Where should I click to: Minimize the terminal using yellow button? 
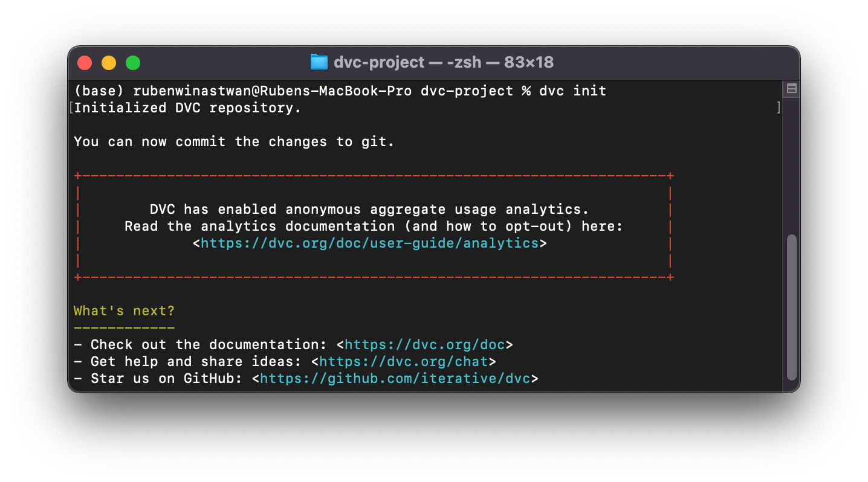point(109,63)
